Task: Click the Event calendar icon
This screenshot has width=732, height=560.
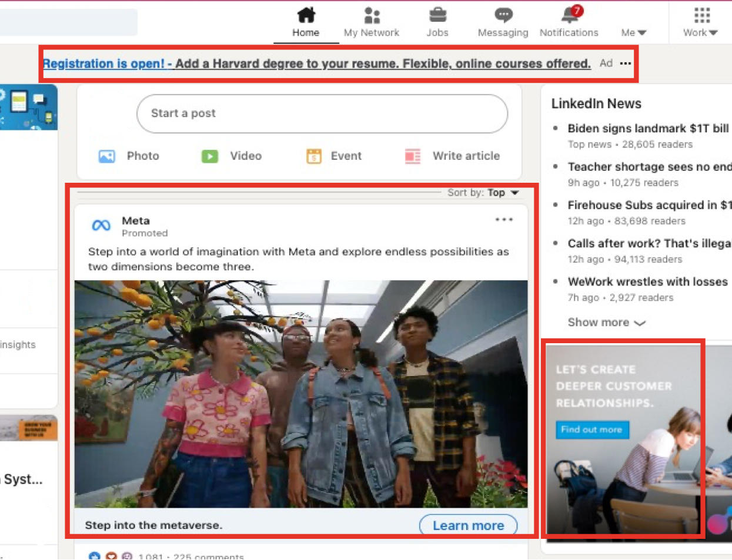Action: coord(314,156)
